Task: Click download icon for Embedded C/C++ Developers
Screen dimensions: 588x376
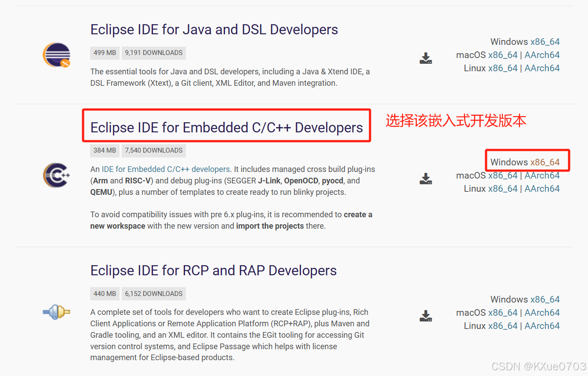Action: coord(425,179)
